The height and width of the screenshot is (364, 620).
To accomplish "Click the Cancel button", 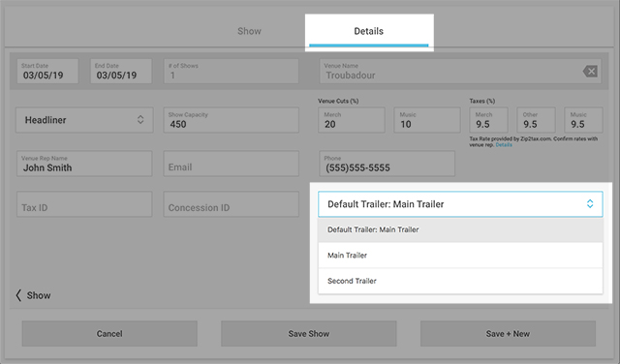I will (109, 334).
